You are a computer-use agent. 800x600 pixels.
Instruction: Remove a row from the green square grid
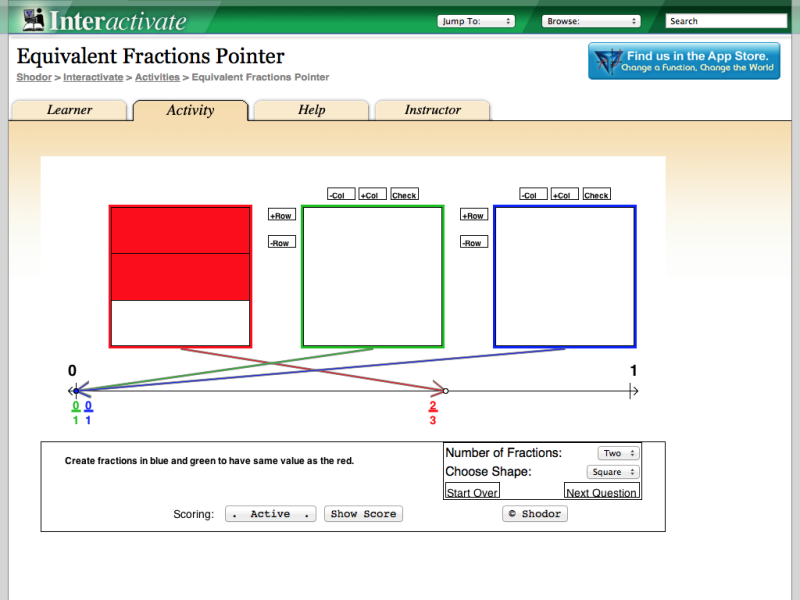pyautogui.click(x=281, y=241)
